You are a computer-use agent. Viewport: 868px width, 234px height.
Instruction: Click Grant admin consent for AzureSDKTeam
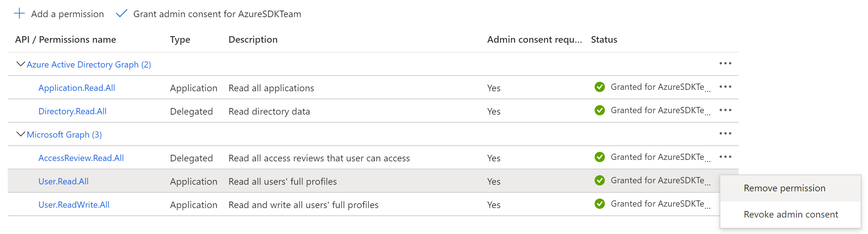point(217,14)
